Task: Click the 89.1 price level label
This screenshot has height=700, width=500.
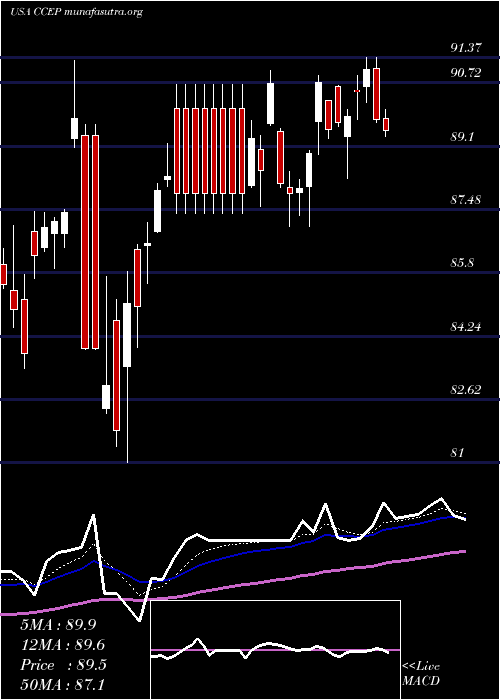Action: (x=462, y=137)
